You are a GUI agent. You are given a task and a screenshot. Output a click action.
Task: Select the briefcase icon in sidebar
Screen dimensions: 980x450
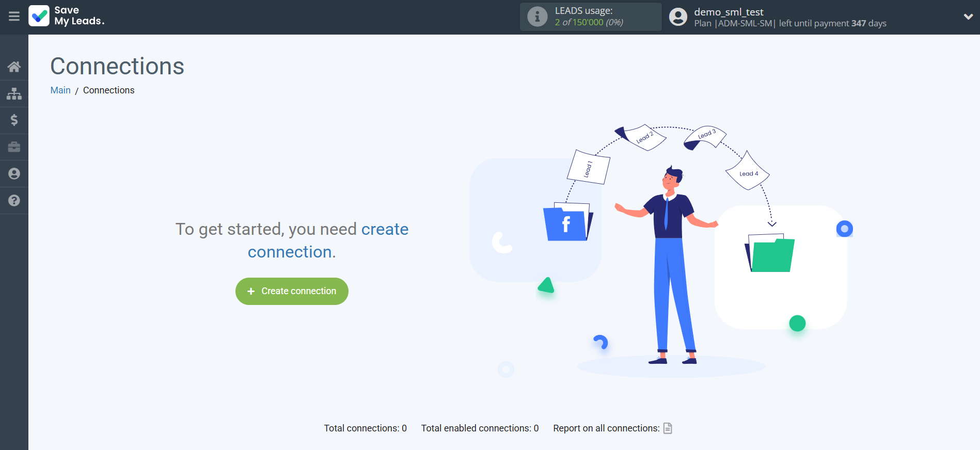[14, 147]
